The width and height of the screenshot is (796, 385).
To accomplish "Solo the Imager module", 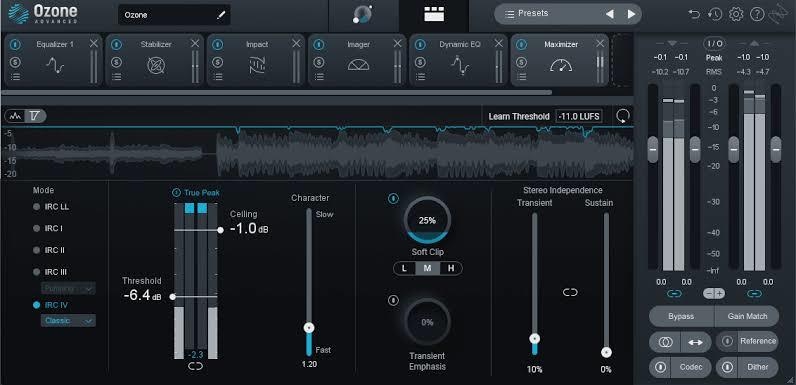I will click(x=319, y=62).
